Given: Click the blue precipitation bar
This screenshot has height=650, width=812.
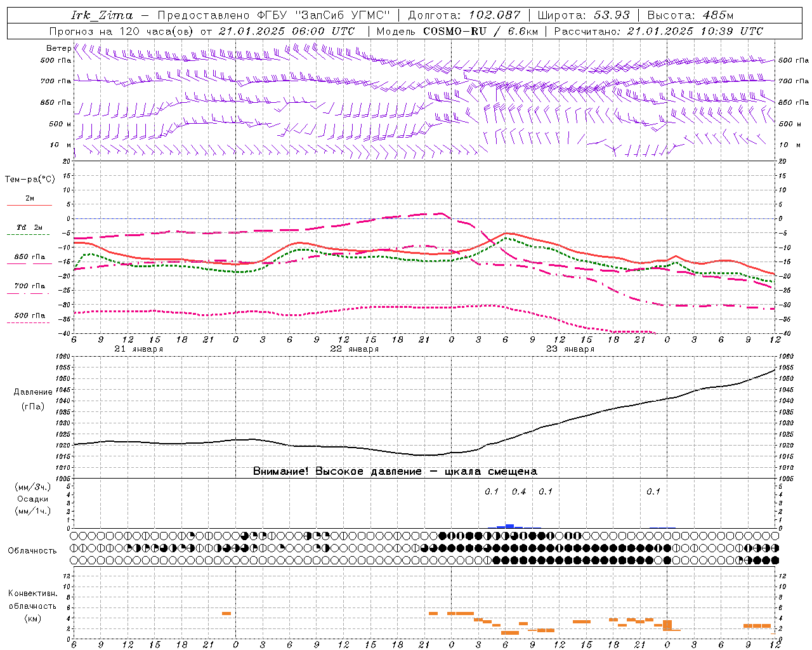Looking at the screenshot, I should (x=509, y=526).
